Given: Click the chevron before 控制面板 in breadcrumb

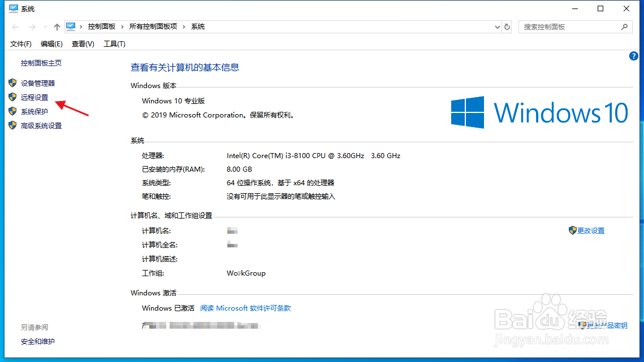Looking at the screenshot, I should (x=81, y=27).
